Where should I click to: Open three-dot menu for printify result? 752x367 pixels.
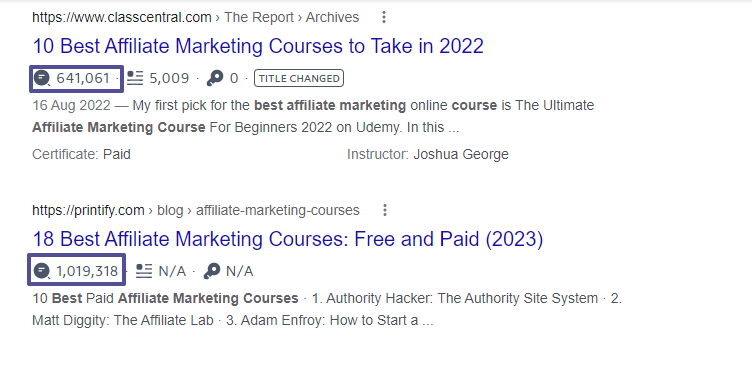pos(384,210)
